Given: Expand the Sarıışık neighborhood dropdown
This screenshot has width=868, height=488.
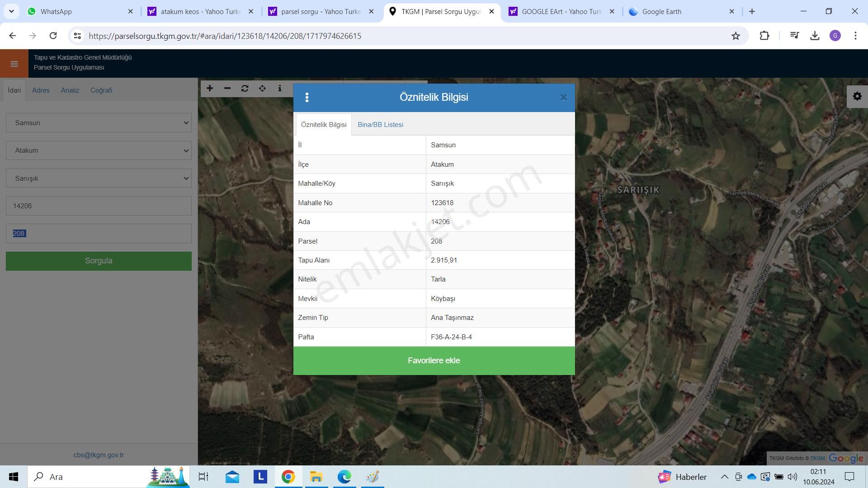Looking at the screenshot, I should (x=99, y=178).
